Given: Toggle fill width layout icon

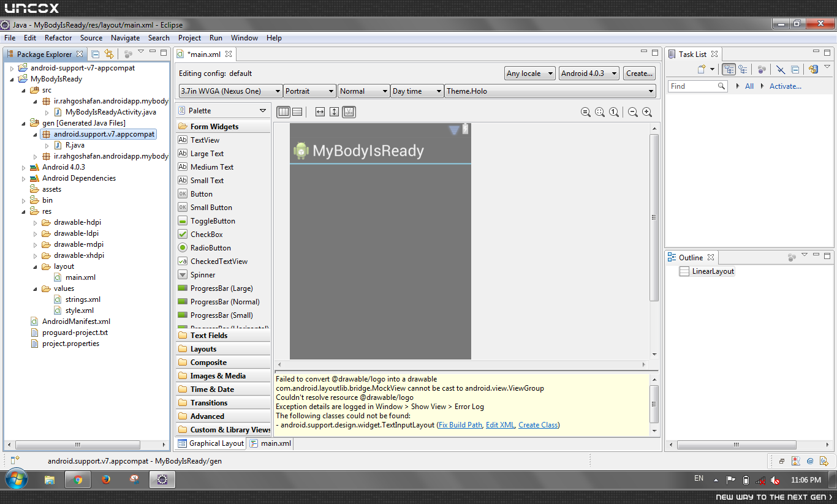Looking at the screenshot, I should tap(320, 112).
